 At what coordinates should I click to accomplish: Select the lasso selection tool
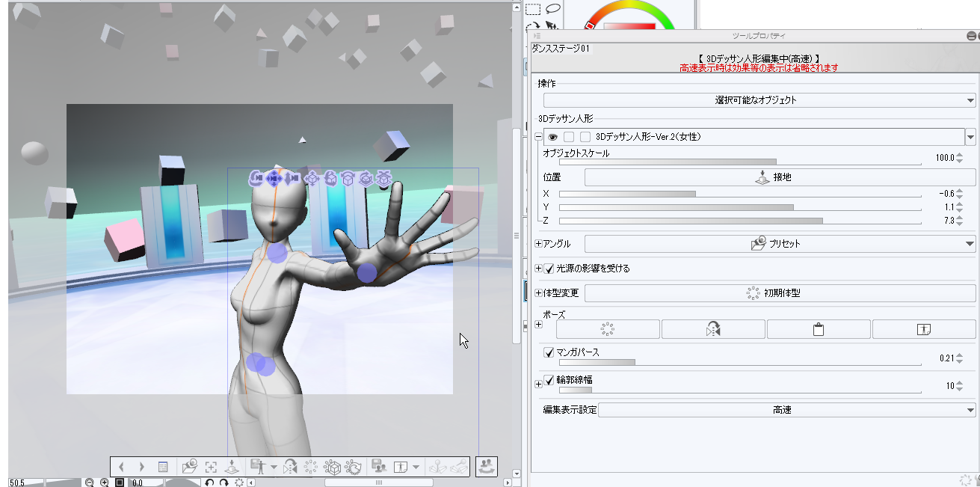pos(553,9)
